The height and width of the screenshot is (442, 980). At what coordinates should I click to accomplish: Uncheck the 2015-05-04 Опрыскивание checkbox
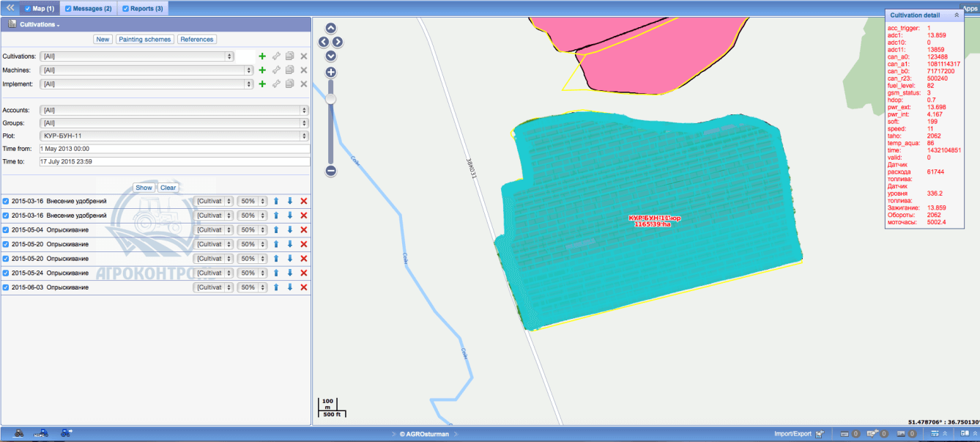click(x=6, y=229)
